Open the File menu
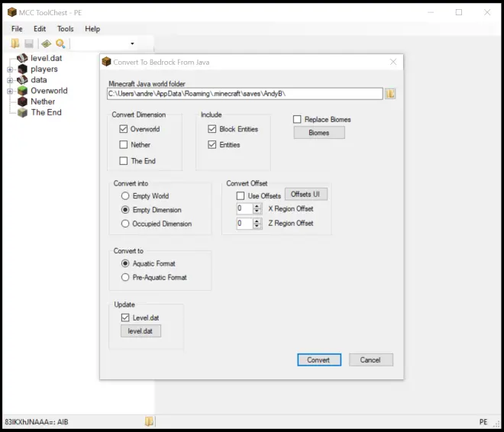Image resolution: width=504 pixels, height=432 pixels. (x=17, y=29)
